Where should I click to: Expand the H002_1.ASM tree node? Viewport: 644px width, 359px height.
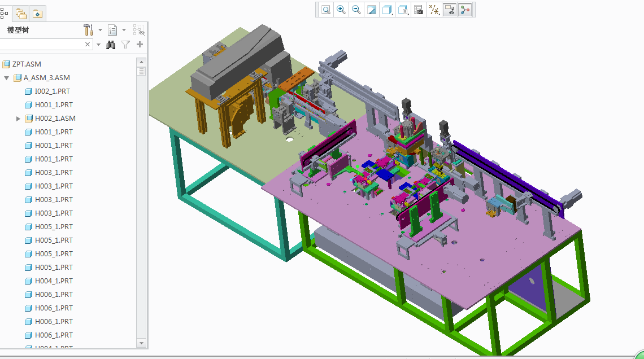18,119
